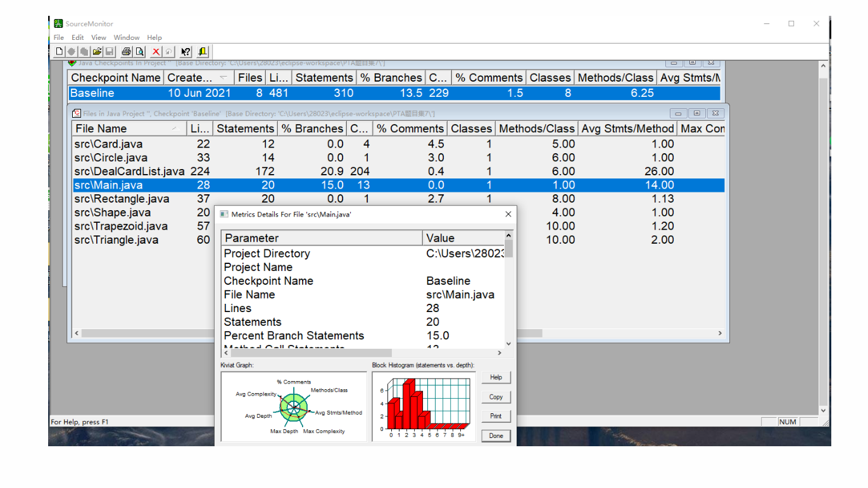The image size is (868, 488).
Task: Sort files list by File Name header
Action: [x=129, y=128]
